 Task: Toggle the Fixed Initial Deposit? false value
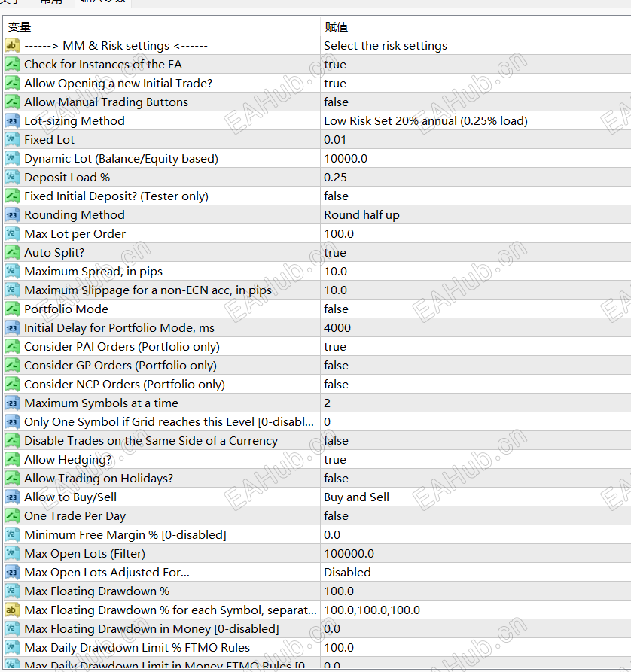pyautogui.click(x=336, y=196)
